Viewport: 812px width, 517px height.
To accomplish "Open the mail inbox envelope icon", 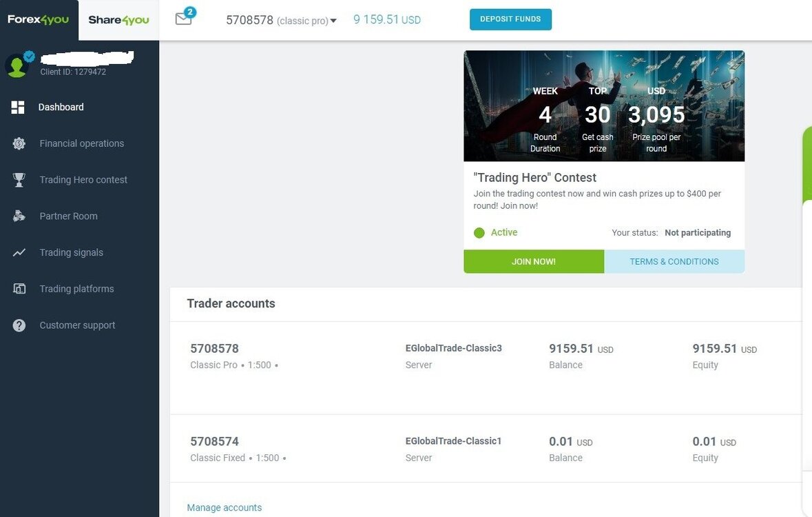I will click(183, 19).
